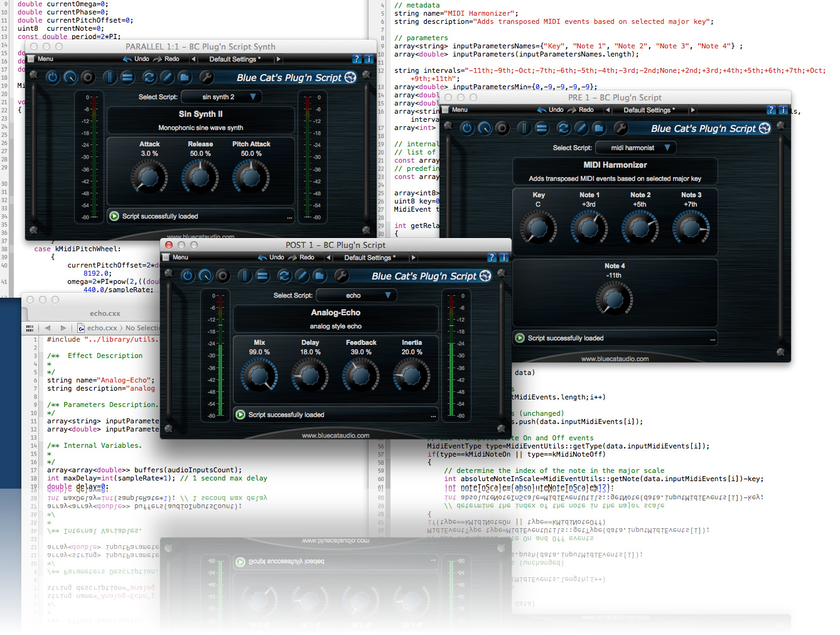This screenshot has height=635, width=840.
Task: Toggle knob-mode icon in PRE 1 toolbar
Action: click(485, 128)
